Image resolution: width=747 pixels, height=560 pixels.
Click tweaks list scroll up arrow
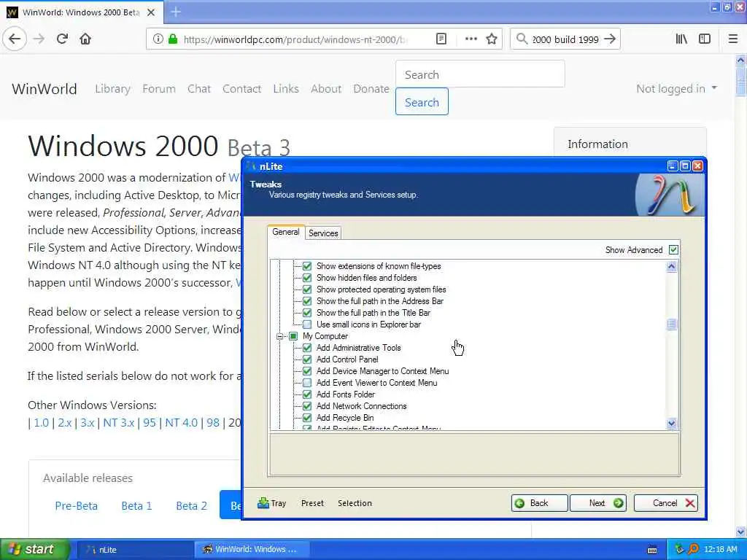(672, 267)
